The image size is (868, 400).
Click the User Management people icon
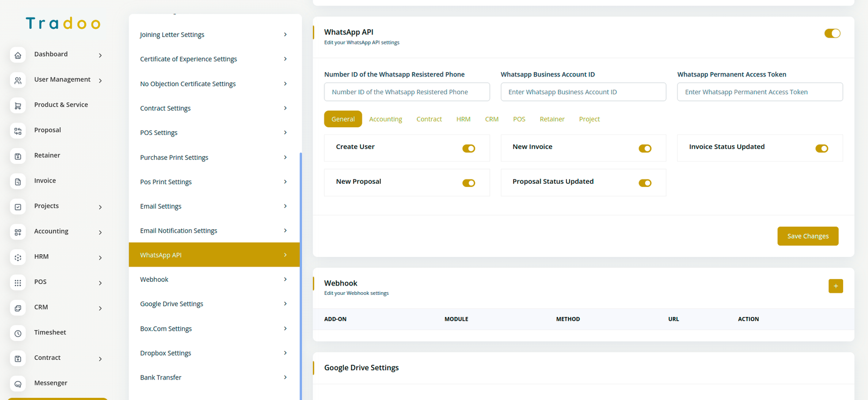pos(18,81)
